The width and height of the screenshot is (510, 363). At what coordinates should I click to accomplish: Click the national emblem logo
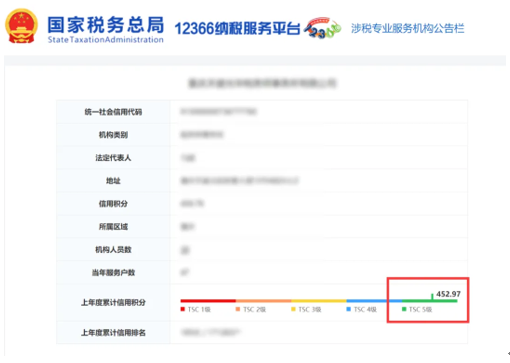click(21, 26)
